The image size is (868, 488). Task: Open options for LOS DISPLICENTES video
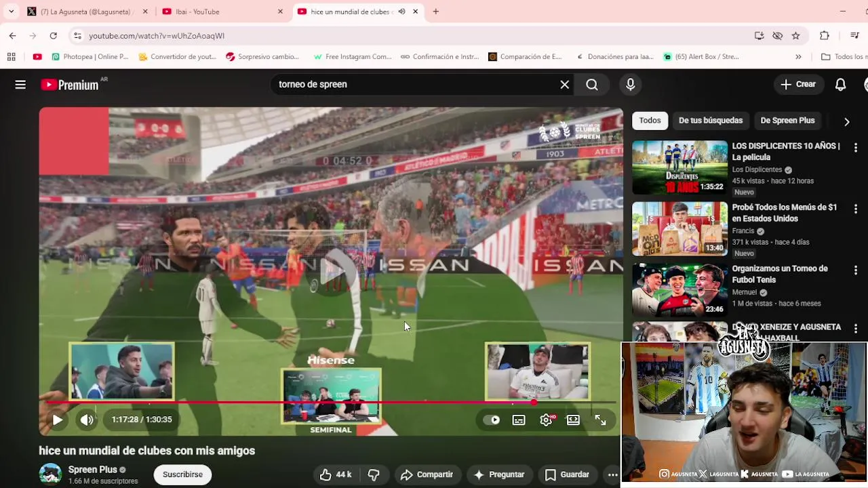pyautogui.click(x=856, y=148)
